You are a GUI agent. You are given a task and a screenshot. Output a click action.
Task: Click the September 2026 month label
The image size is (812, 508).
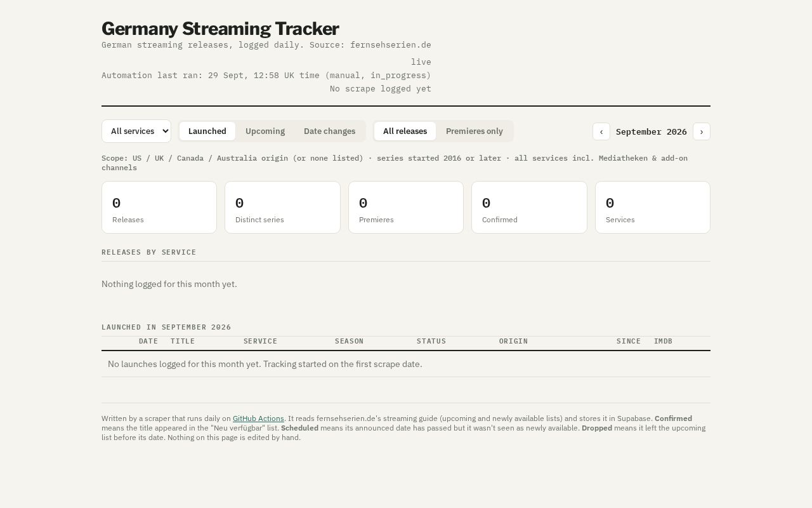tap(652, 131)
